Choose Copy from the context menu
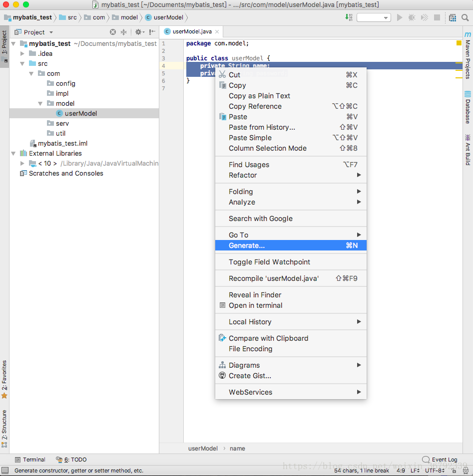Image resolution: width=473 pixels, height=476 pixels. 291,85
